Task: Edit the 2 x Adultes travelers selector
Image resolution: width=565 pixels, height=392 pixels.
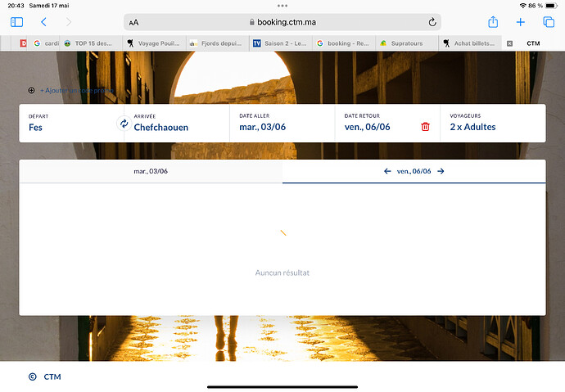Action: (493, 123)
